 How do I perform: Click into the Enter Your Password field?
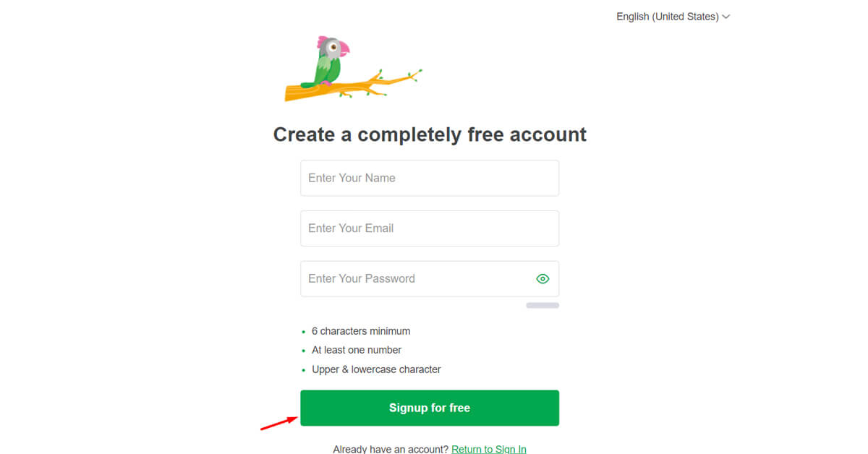430,279
